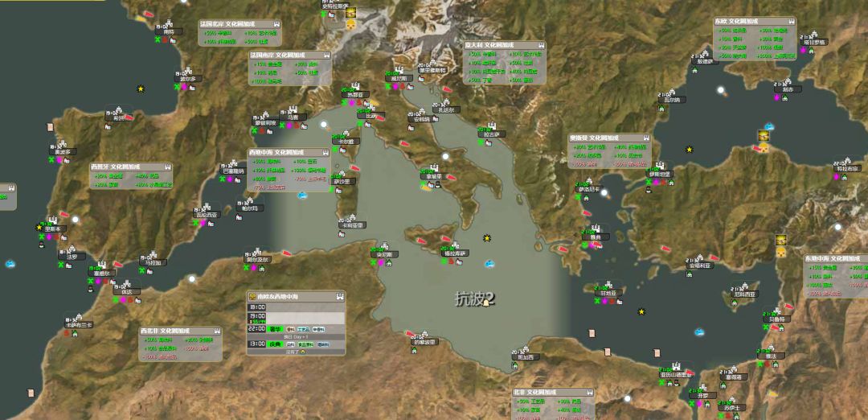Click the white marker near 萨洛尼卡
868x420 pixels.
coord(604,193)
